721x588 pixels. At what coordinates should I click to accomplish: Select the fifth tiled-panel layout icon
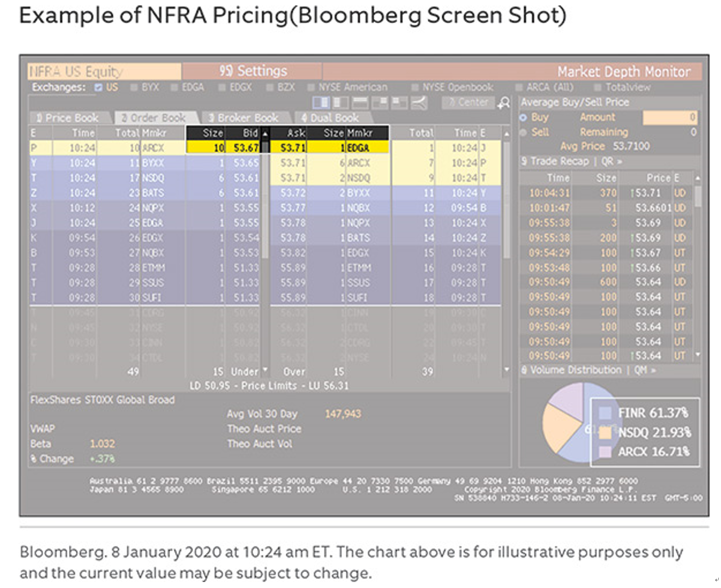click(x=399, y=103)
